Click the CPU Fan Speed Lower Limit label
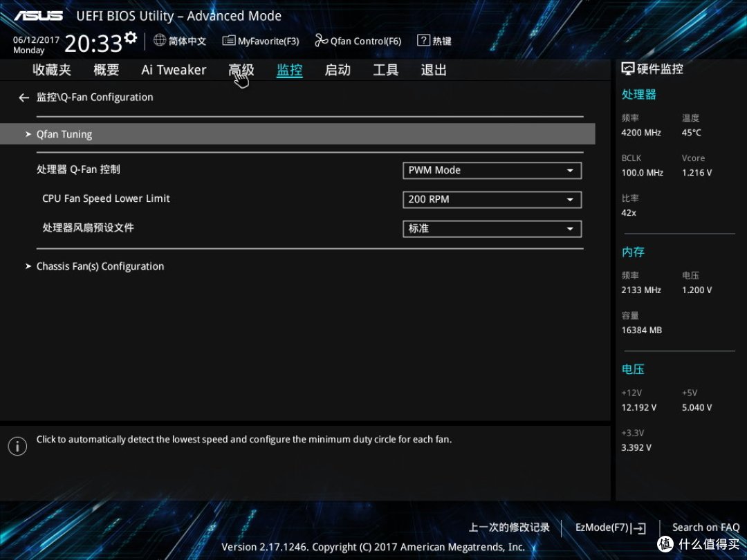 pos(106,198)
